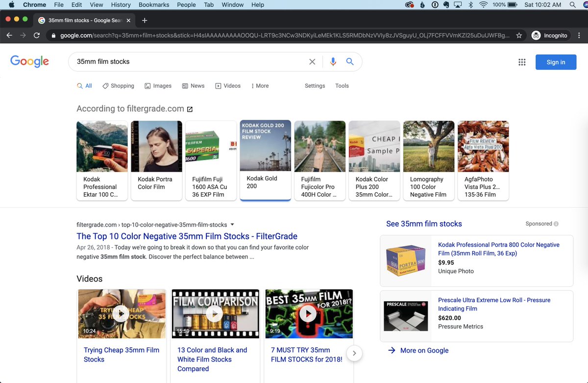Open 7 MUST TRY 35mm video link
The image size is (588, 383).
[x=307, y=355]
